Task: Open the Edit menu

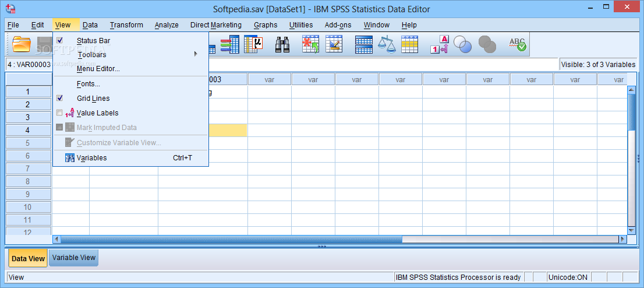Action: [x=37, y=24]
